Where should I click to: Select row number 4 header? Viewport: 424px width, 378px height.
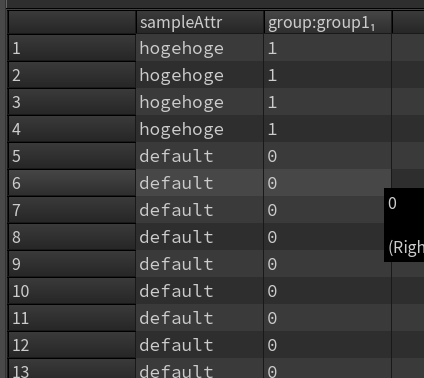[x=72, y=129]
